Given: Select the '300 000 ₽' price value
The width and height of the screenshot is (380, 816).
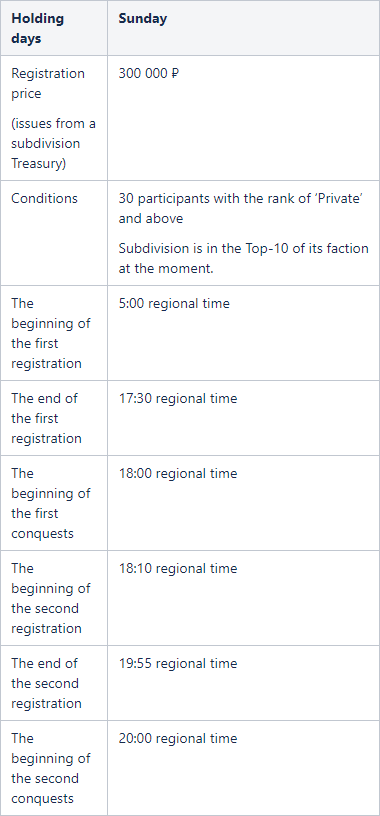Looking at the screenshot, I should click(149, 73).
